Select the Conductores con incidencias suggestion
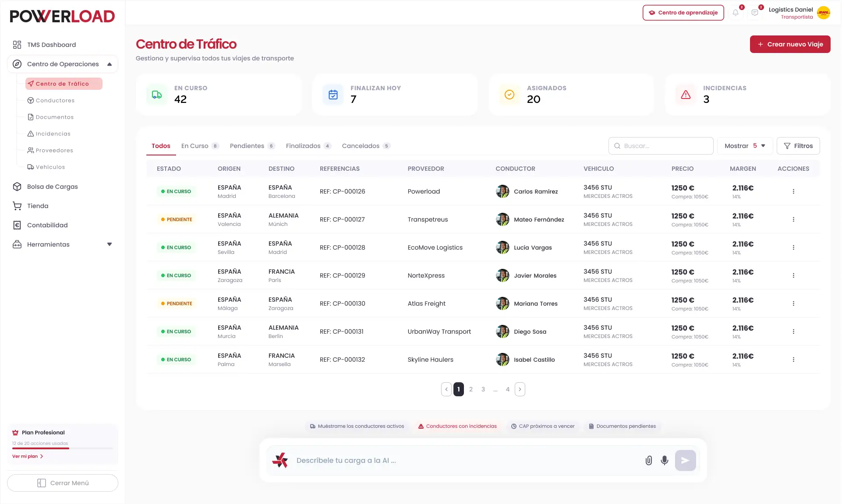The width and height of the screenshot is (842, 504). (x=457, y=426)
